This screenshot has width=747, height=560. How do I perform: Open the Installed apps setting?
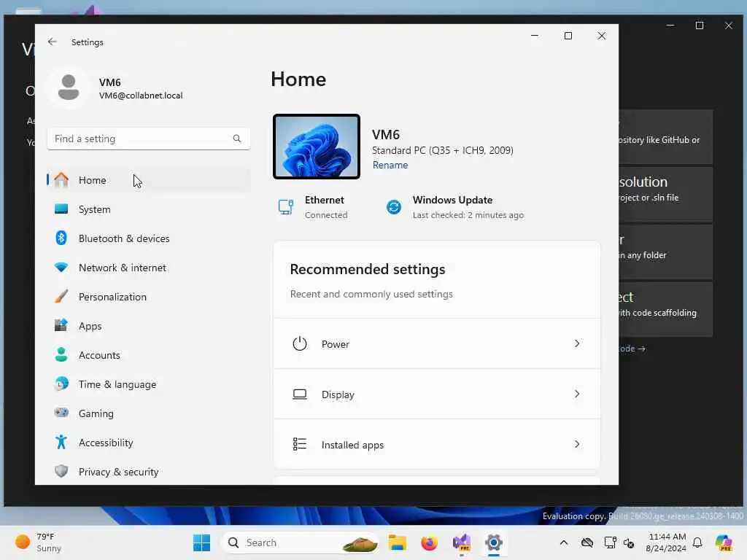coord(437,444)
